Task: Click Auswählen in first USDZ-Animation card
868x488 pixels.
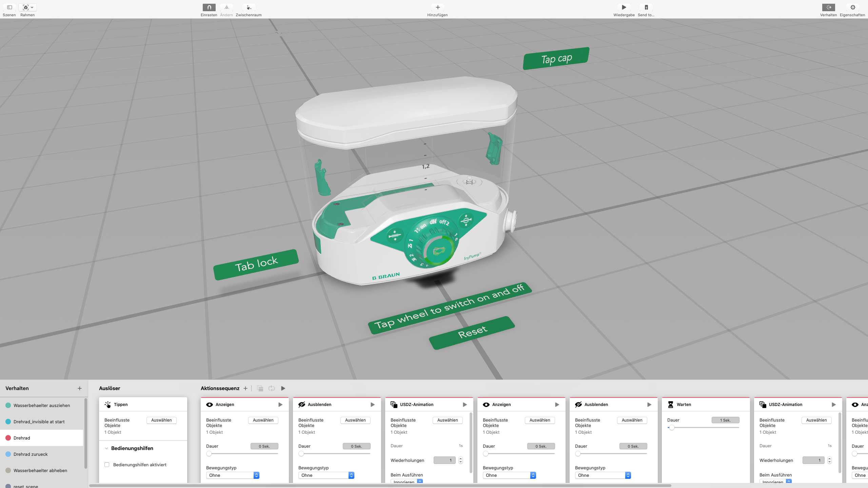Action: click(x=448, y=420)
